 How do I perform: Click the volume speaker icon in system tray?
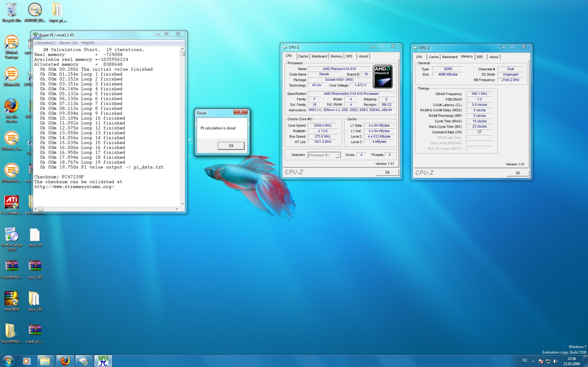click(555, 361)
